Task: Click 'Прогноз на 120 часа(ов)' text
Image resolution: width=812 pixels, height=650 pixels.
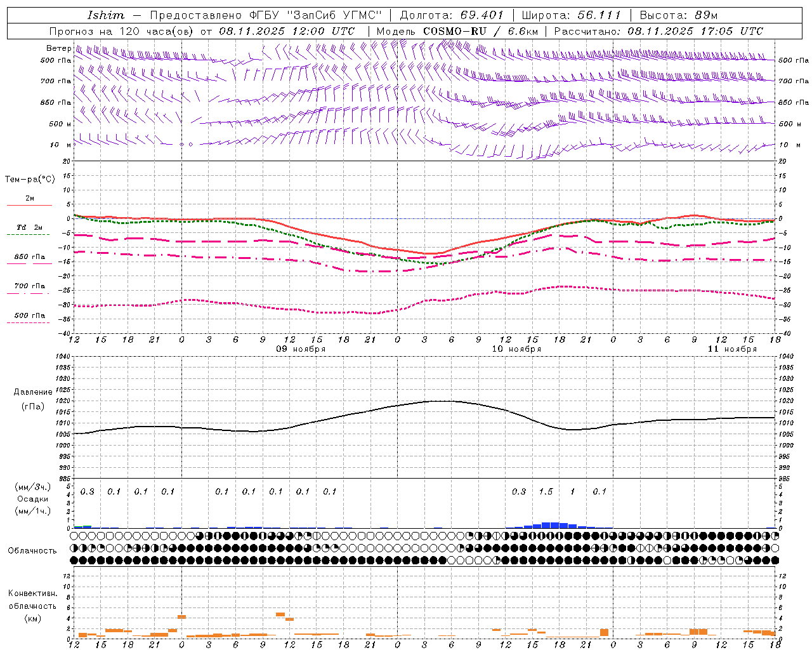Action: pos(122,31)
